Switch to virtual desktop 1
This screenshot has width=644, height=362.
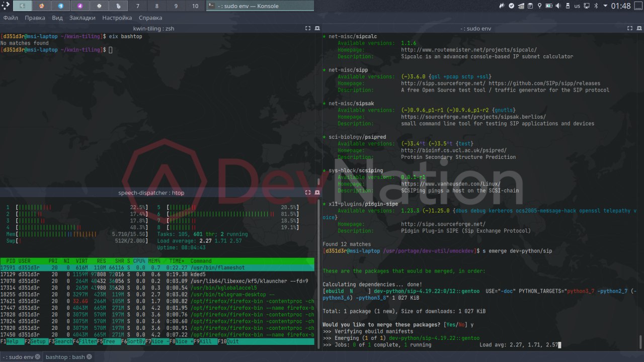[22, 6]
